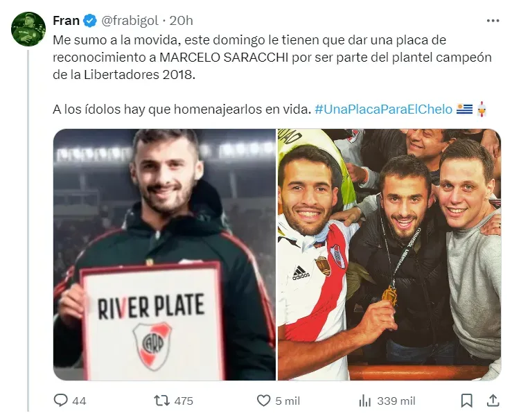Open the reply comment icon
512x420 pixels.
[x=60, y=401]
